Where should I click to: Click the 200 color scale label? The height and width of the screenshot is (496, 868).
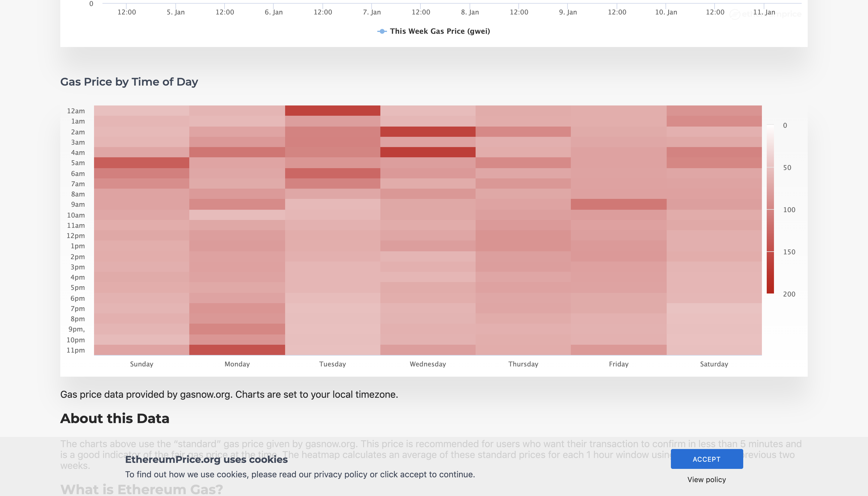coord(789,294)
